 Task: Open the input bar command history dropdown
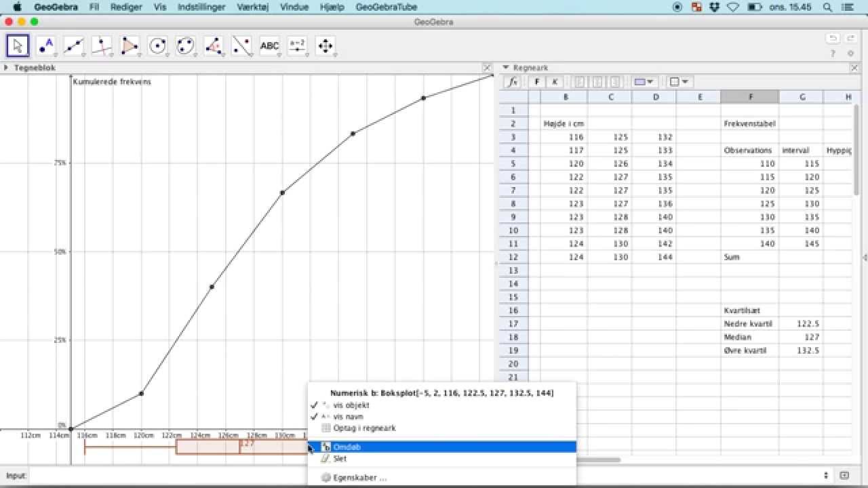pyautogui.click(x=826, y=476)
